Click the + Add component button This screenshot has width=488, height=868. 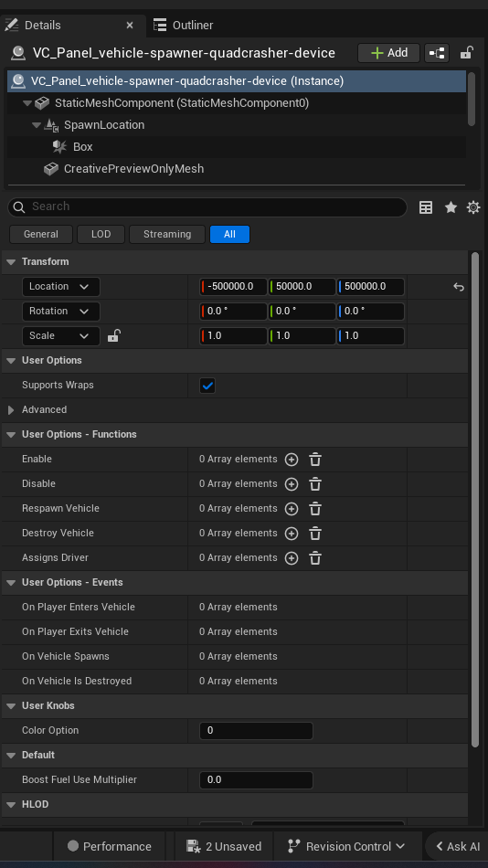pyautogui.click(x=389, y=53)
